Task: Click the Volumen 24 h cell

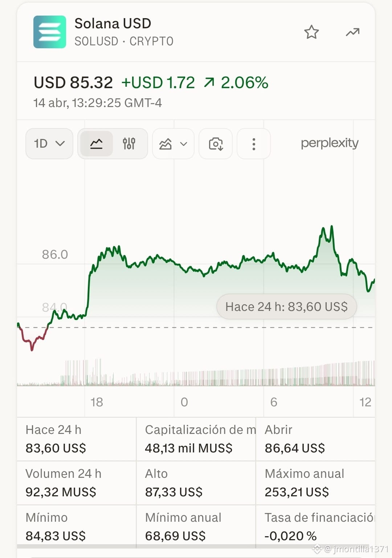Action: coord(77,483)
